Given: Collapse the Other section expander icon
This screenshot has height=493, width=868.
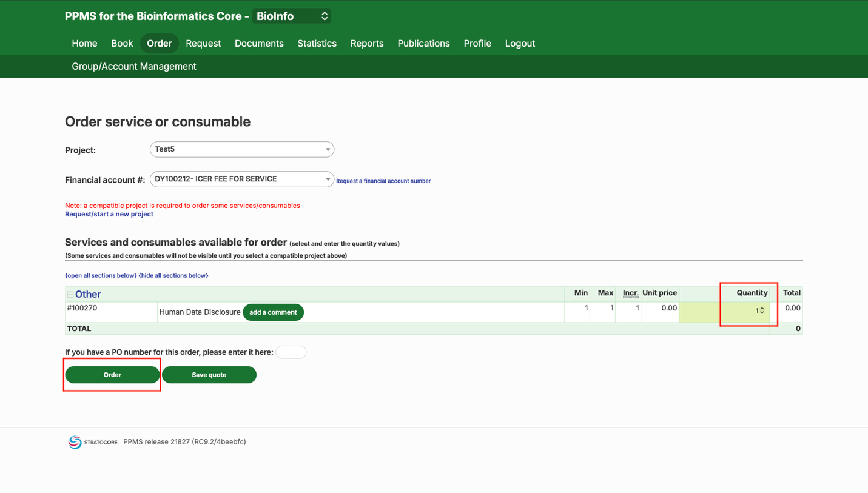Looking at the screenshot, I should (x=70, y=295).
